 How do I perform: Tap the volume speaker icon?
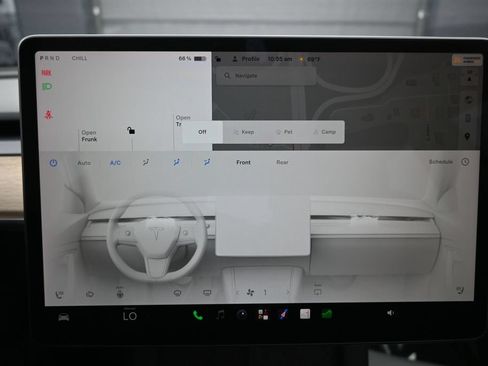[x=390, y=313]
